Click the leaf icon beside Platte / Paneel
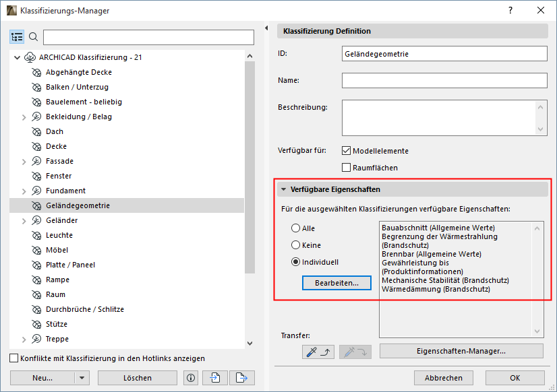Viewport: 557px width, 392px height. [x=36, y=265]
